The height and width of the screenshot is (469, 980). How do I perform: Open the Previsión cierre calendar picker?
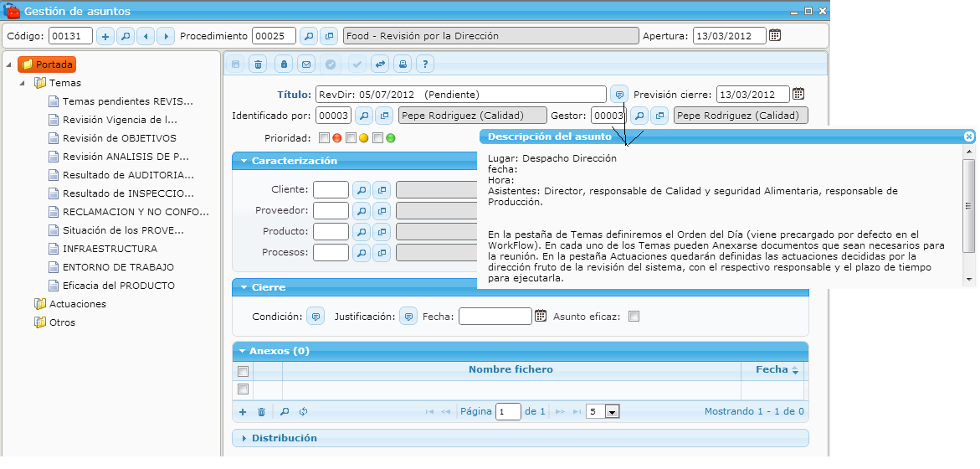798,95
